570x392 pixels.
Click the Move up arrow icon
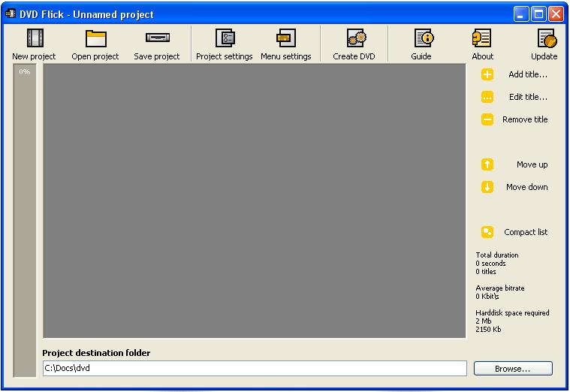(x=487, y=164)
